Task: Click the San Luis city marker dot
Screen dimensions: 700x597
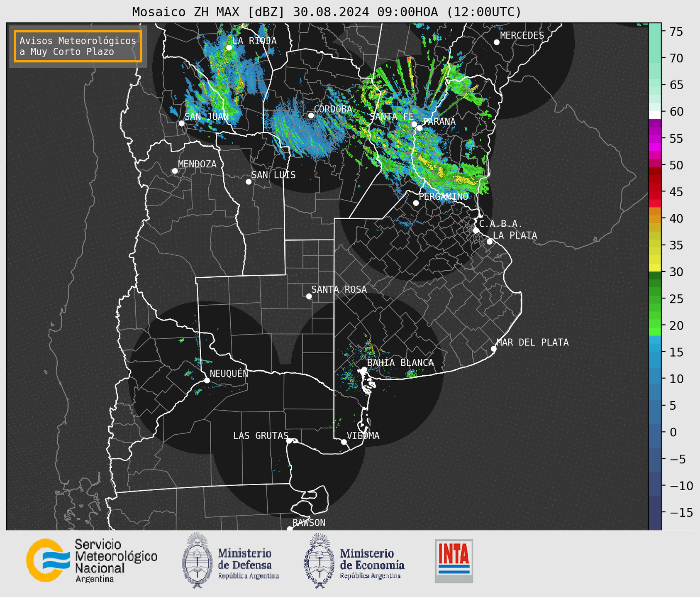Action: (x=249, y=182)
